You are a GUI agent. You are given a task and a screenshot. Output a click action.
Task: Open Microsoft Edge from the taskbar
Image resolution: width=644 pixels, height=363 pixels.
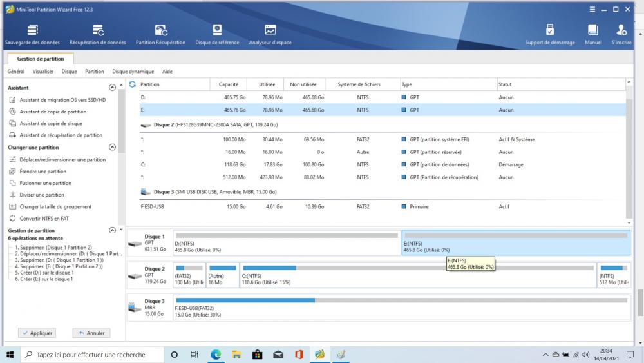(216, 355)
